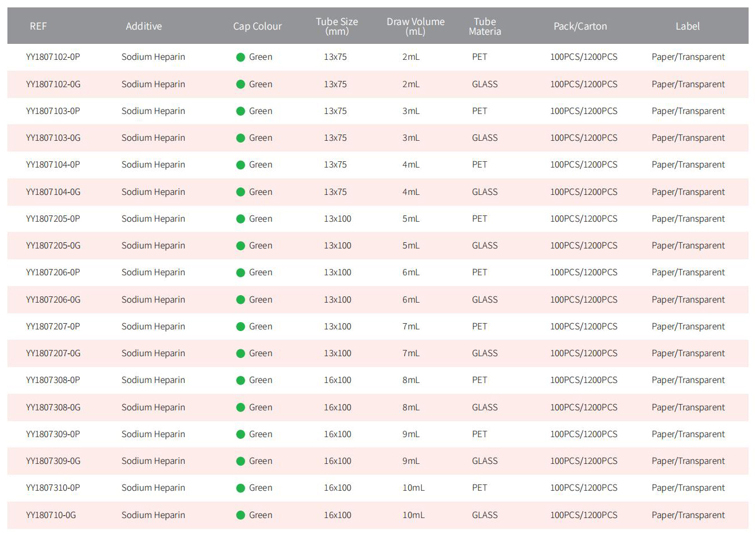Viewport: 756px width, 538px height.
Task: Click Sodium Heparin in row YY1807309-0G
Action: coord(153,461)
